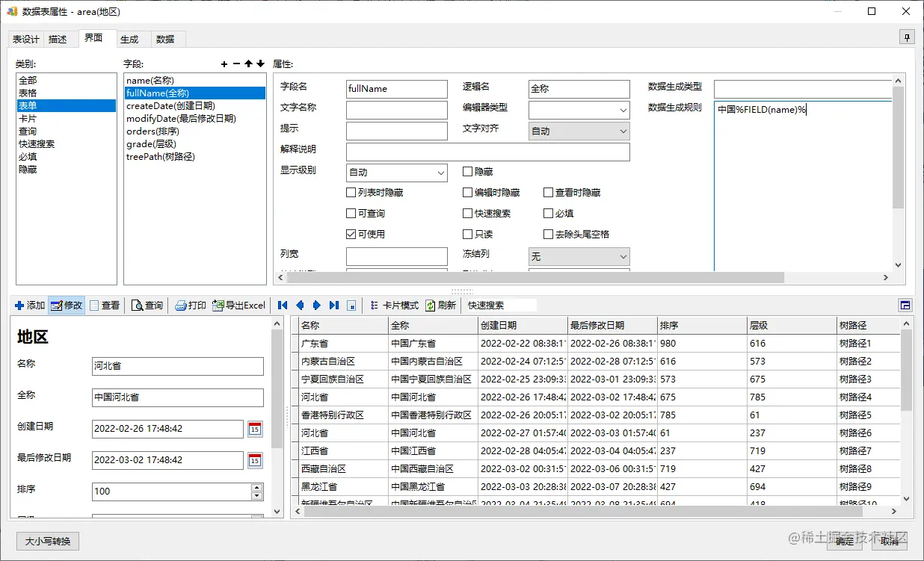Select 全部 in category list
This screenshot has height=561, width=924.
[x=67, y=81]
